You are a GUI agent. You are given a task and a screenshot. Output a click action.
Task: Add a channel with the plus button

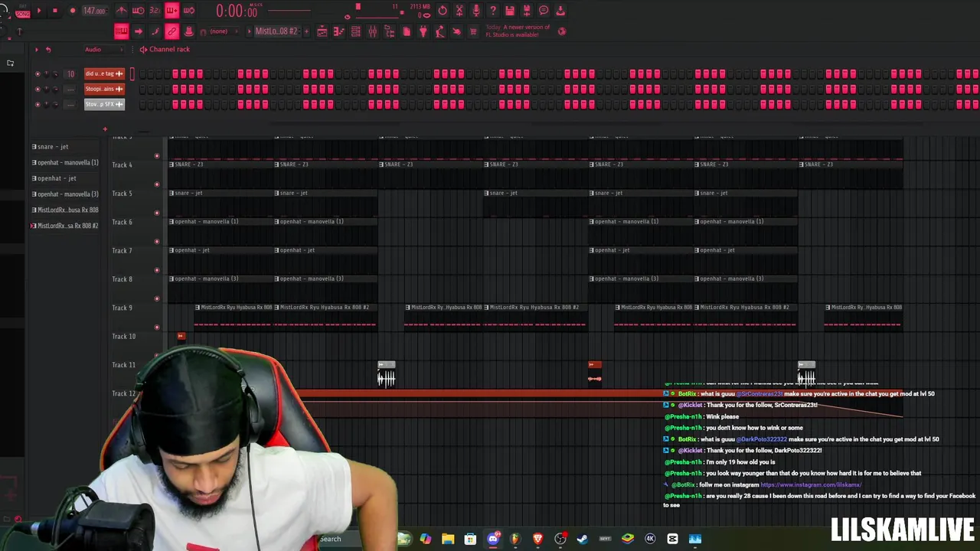[x=105, y=129]
